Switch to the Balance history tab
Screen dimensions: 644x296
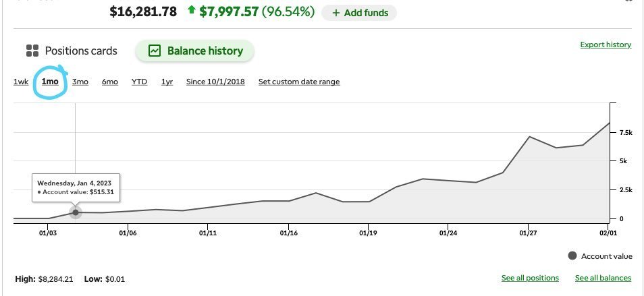click(195, 51)
